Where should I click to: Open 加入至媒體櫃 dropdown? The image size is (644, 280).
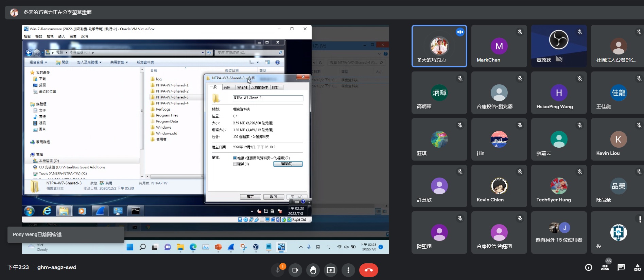(x=89, y=62)
